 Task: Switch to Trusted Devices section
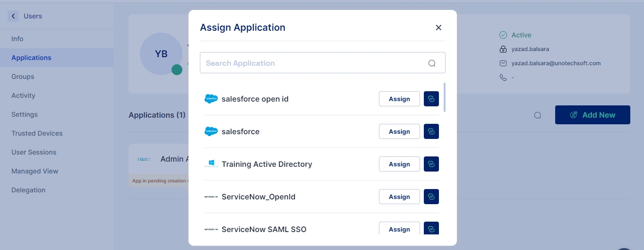37,133
